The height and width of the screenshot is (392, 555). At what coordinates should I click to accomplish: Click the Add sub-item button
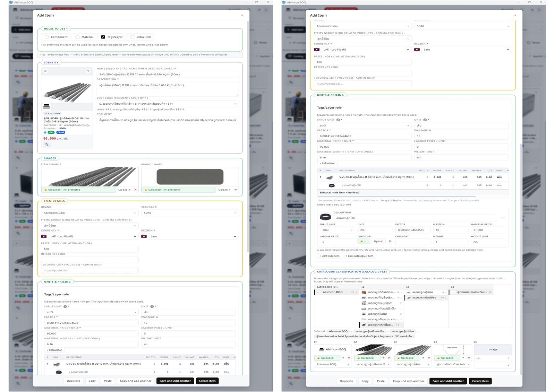(x=330, y=256)
